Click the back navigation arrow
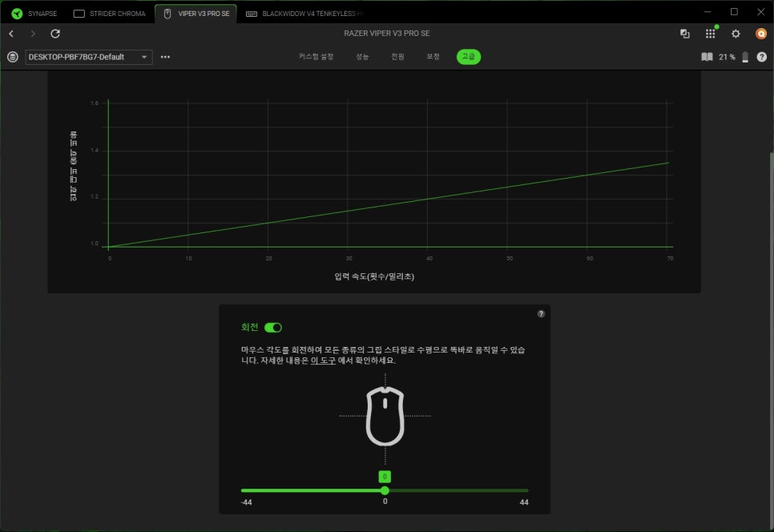Viewport: 774px width, 532px height. point(11,34)
